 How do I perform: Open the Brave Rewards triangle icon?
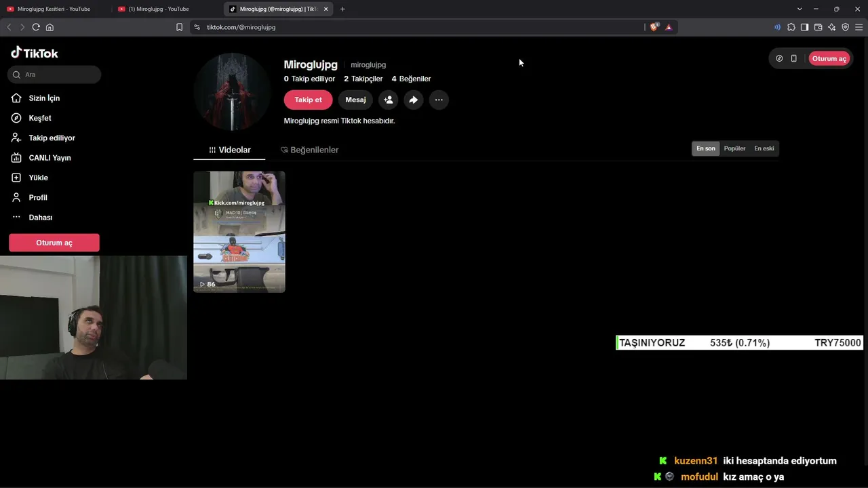[x=669, y=27]
